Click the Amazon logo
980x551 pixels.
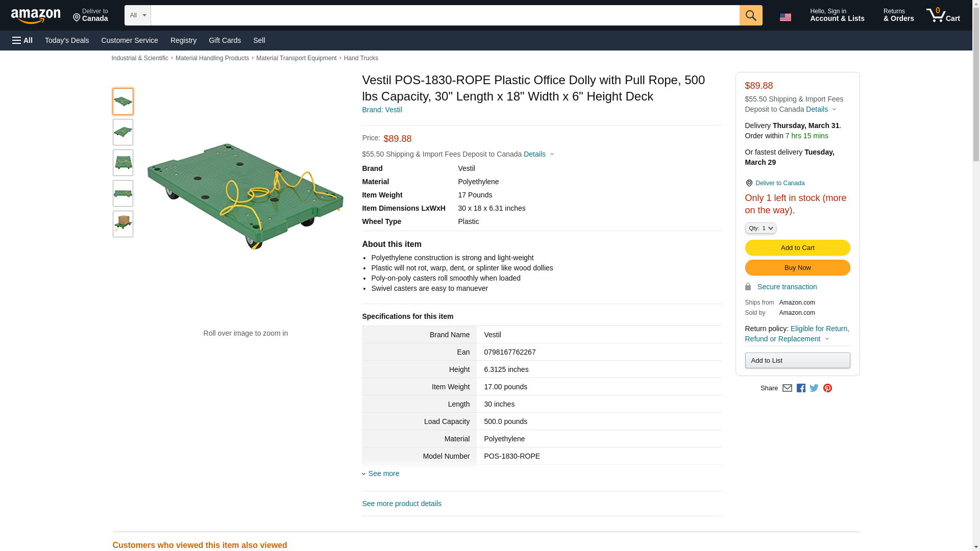(x=36, y=16)
